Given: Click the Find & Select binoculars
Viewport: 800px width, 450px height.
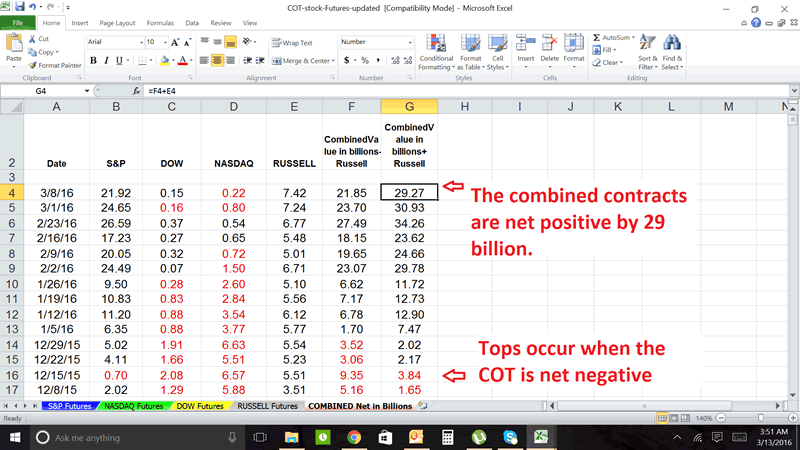Looking at the screenshot, I should point(673,48).
